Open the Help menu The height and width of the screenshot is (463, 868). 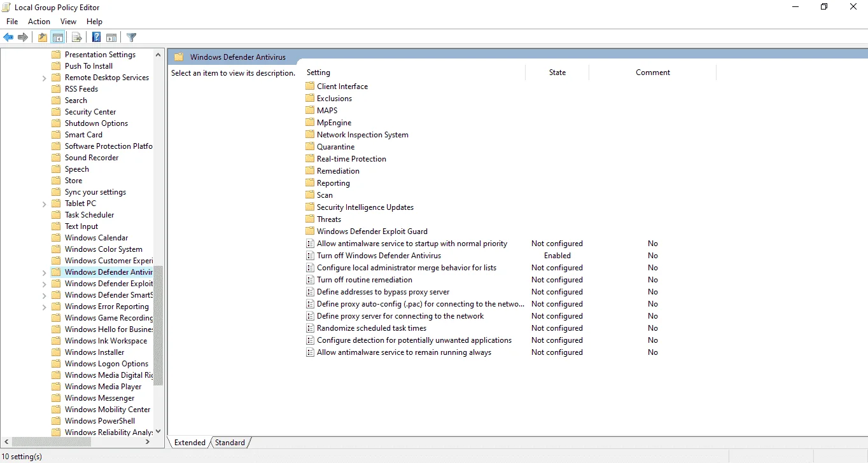94,22
